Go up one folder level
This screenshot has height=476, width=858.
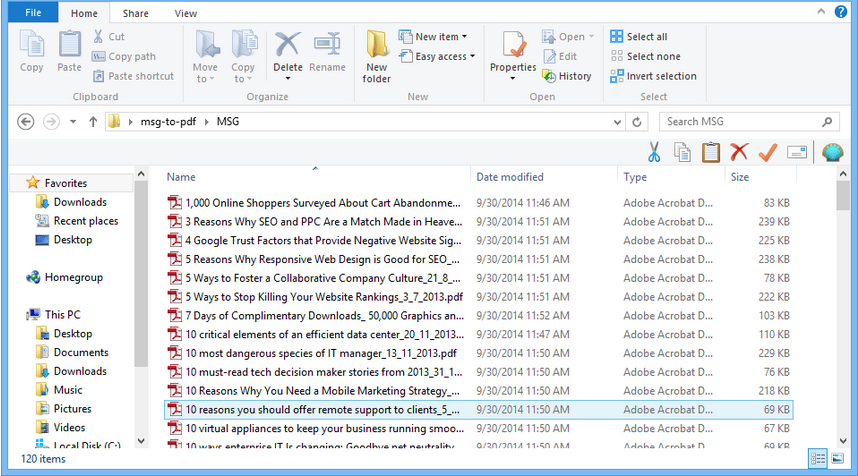click(93, 122)
